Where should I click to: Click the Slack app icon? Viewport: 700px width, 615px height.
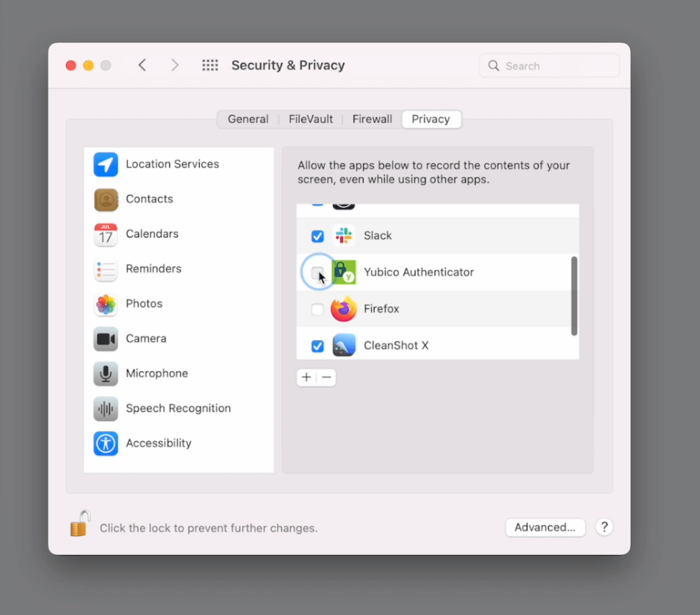pyautogui.click(x=344, y=236)
